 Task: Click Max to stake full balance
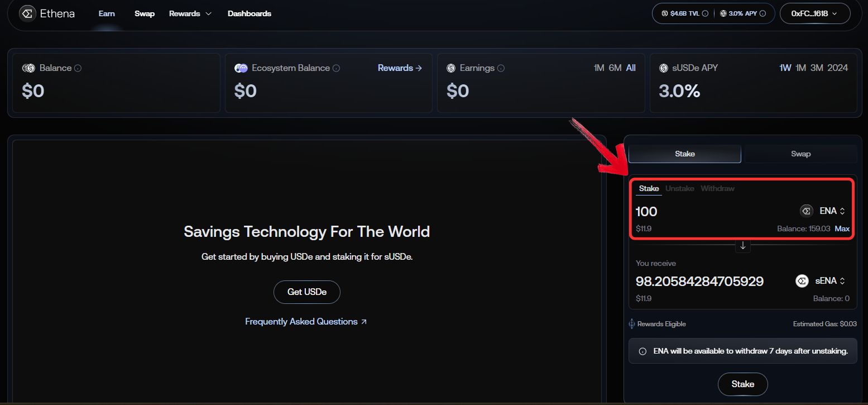click(x=842, y=228)
